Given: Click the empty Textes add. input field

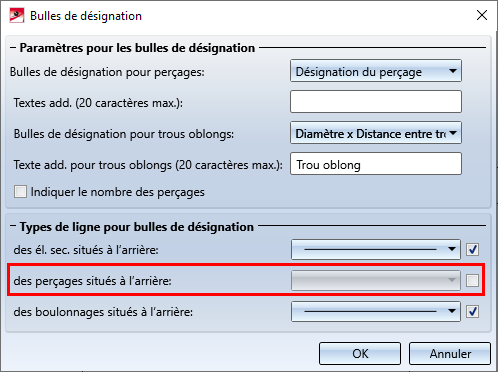Looking at the screenshot, I should [376, 102].
